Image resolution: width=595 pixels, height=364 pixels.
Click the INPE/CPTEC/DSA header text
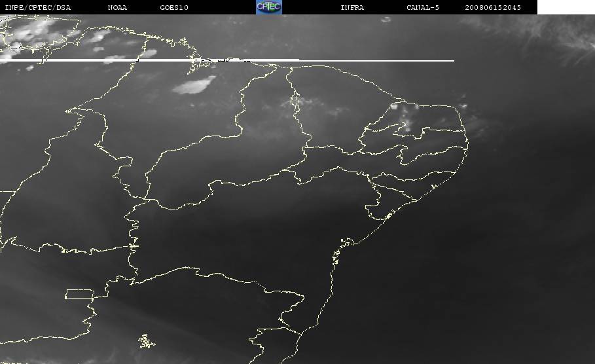[37, 8]
